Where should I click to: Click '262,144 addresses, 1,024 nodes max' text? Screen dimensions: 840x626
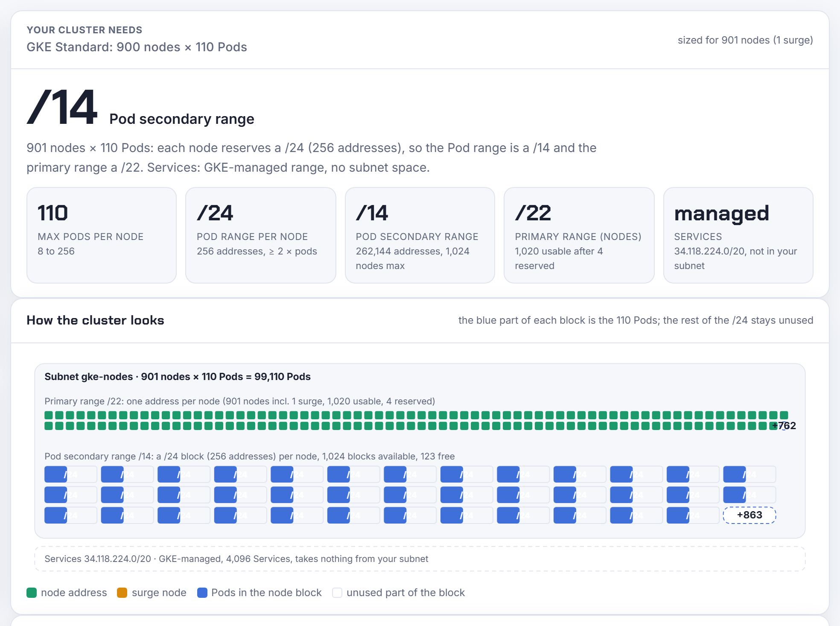(x=413, y=258)
